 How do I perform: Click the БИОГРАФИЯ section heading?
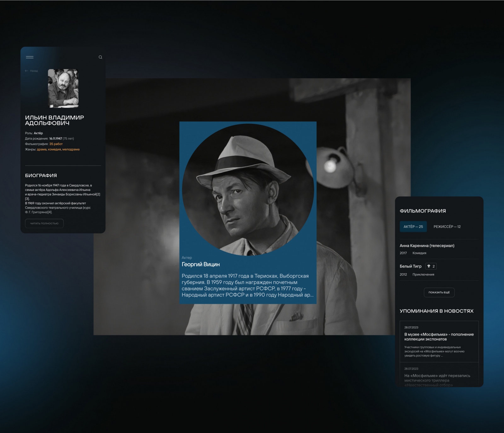click(41, 176)
